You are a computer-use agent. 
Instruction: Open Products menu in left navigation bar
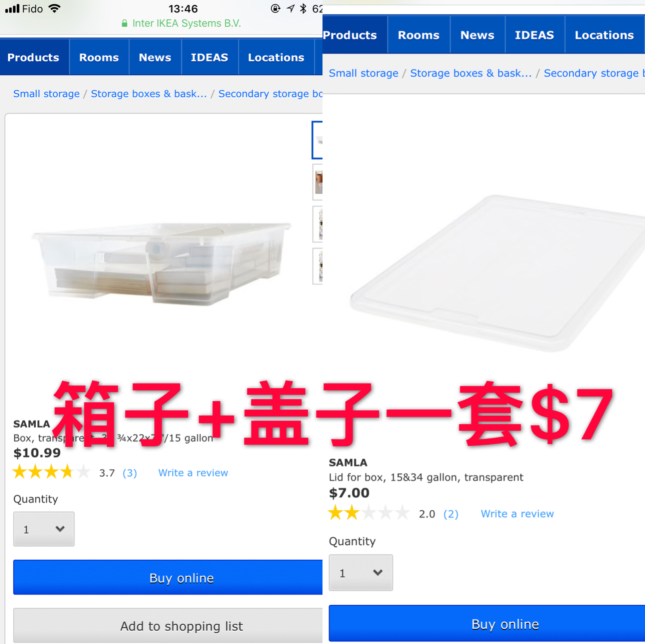[x=33, y=57]
